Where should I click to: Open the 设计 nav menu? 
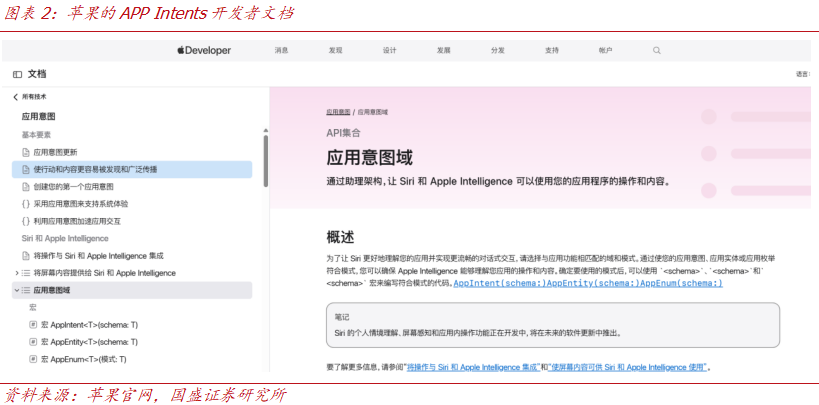[x=390, y=51]
